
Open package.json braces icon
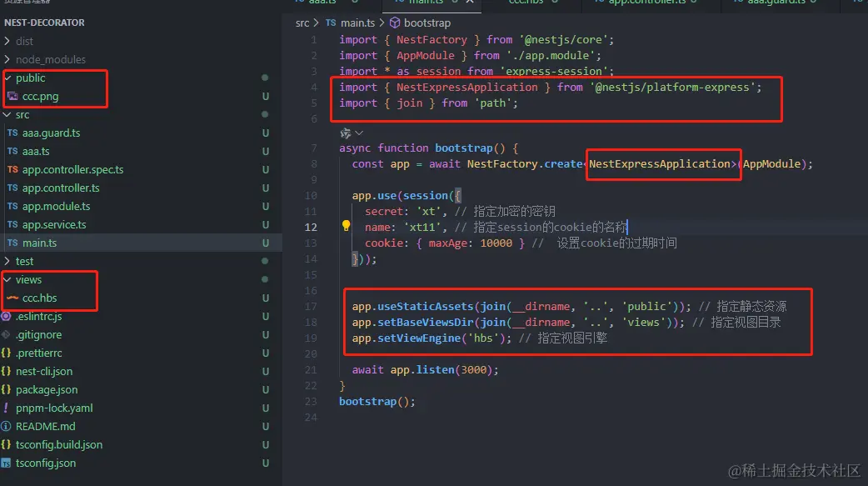coord(6,389)
